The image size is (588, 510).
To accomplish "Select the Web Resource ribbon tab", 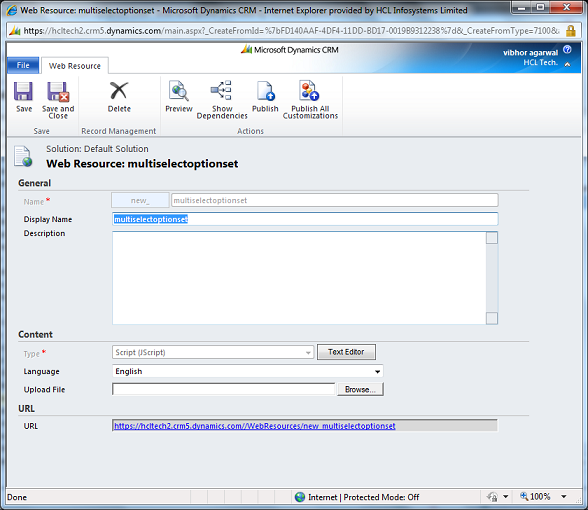I will pyautogui.click(x=75, y=66).
